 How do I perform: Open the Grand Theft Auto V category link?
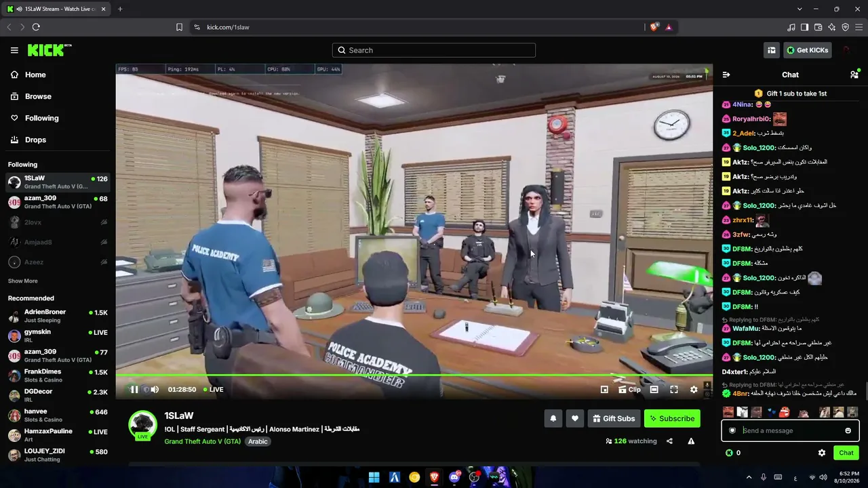202,441
